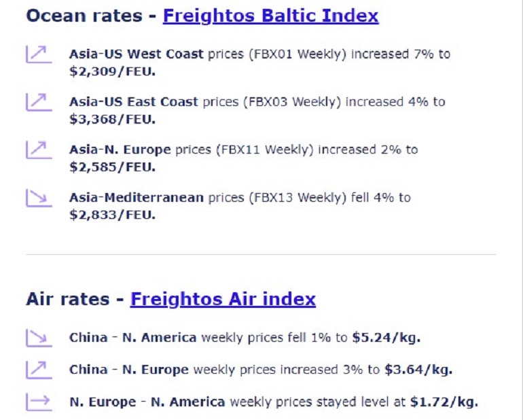Click the $3.64/kg price text
Screen dimensions: 523x420
418,370
